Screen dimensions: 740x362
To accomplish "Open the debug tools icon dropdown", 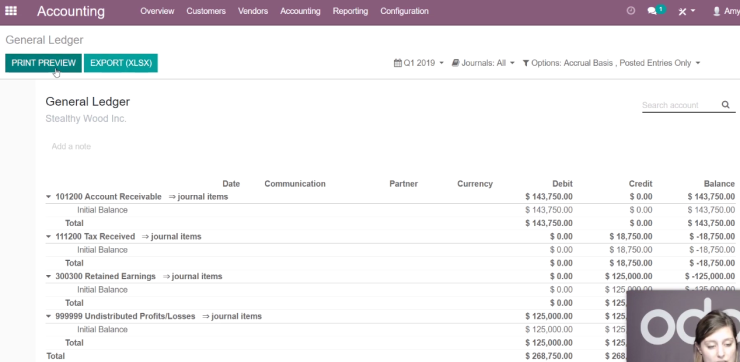I will (x=687, y=11).
